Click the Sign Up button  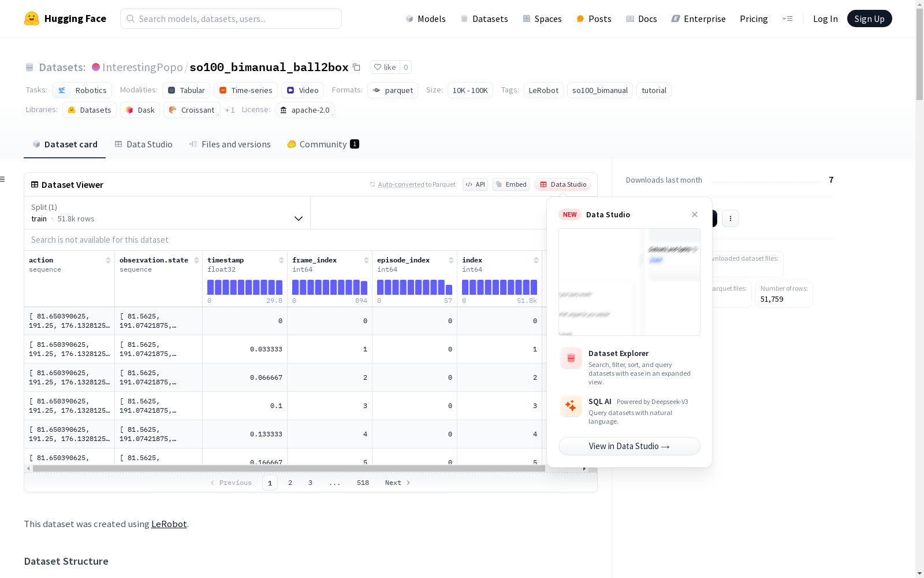[869, 18]
